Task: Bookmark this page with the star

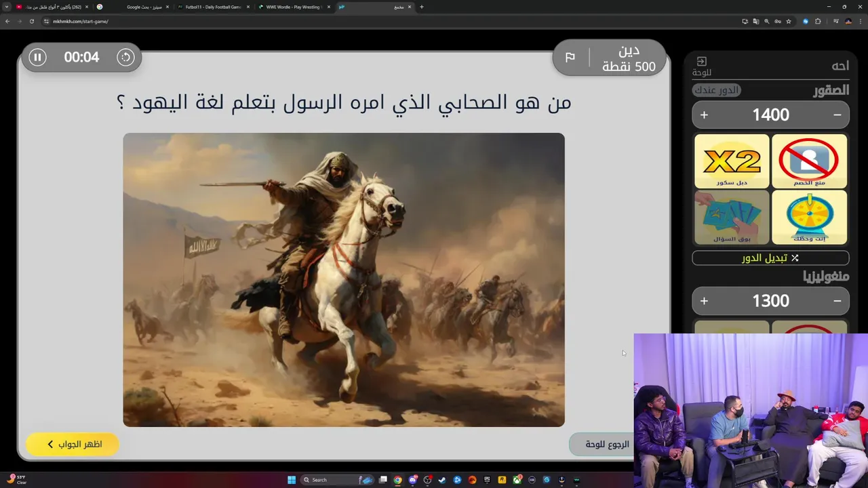Action: pyautogui.click(x=789, y=21)
